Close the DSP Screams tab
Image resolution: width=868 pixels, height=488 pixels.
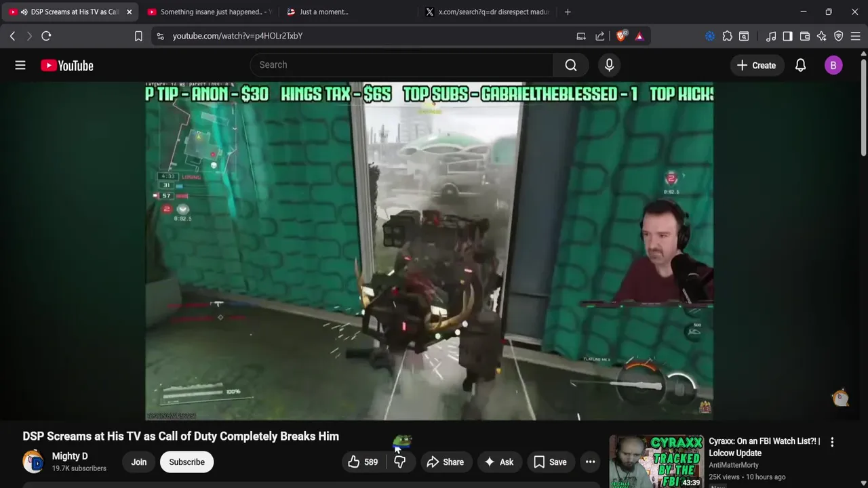tap(129, 12)
